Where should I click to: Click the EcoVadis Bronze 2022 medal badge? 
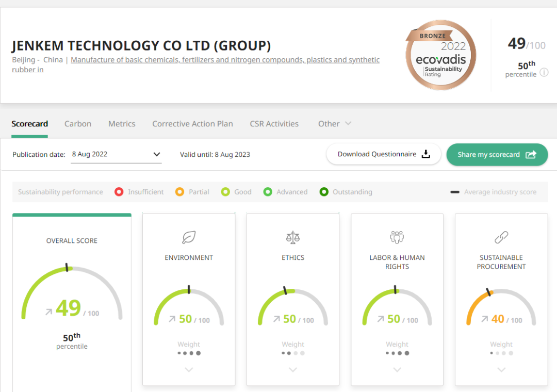(441, 55)
